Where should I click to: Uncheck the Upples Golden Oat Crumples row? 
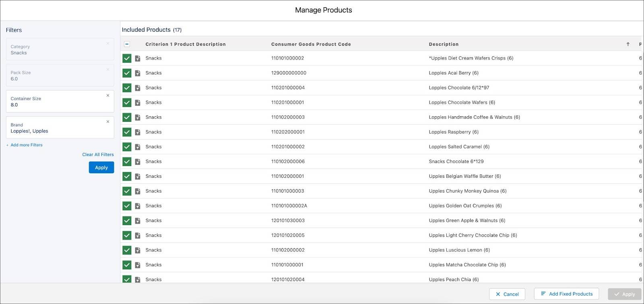127,206
